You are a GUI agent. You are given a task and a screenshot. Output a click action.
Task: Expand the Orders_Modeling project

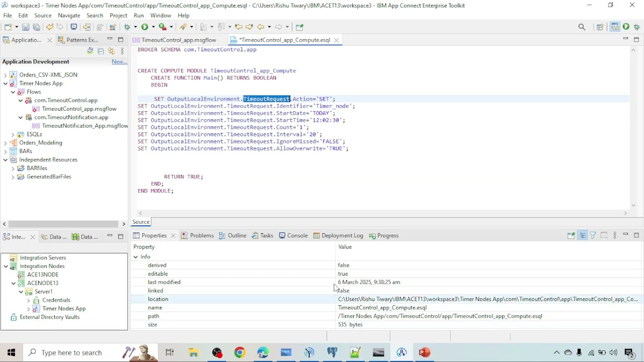click(x=6, y=143)
